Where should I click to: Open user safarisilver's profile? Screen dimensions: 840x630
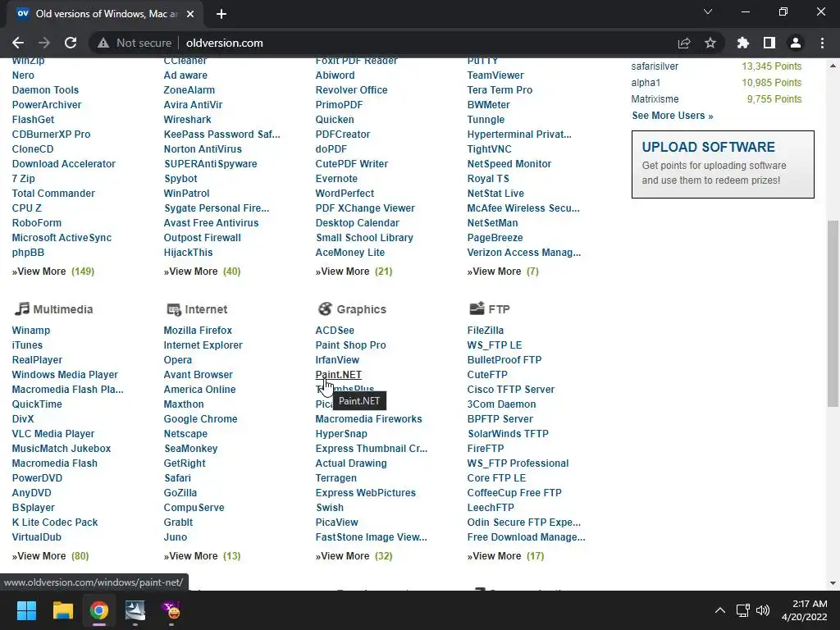coord(655,66)
